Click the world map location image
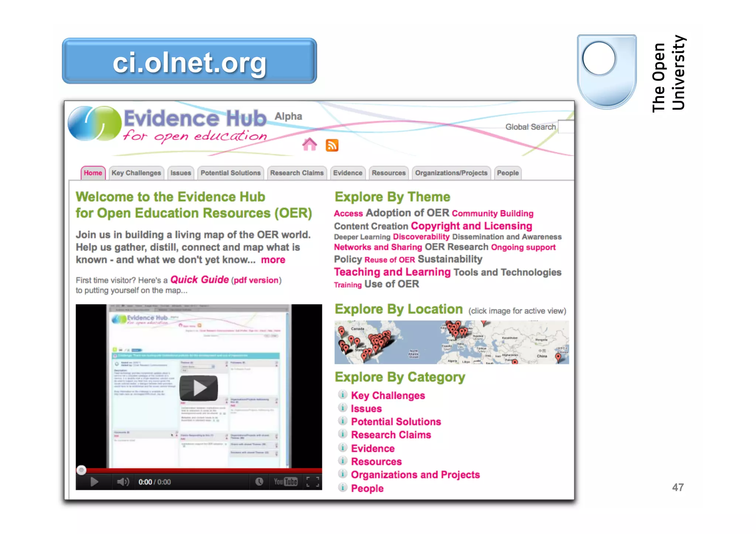The height and width of the screenshot is (534, 756). point(451,342)
